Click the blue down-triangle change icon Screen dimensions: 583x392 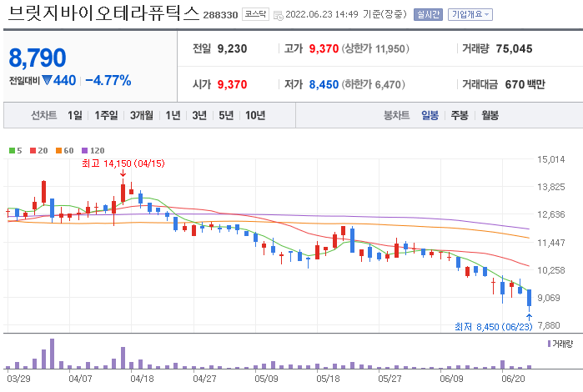point(47,80)
